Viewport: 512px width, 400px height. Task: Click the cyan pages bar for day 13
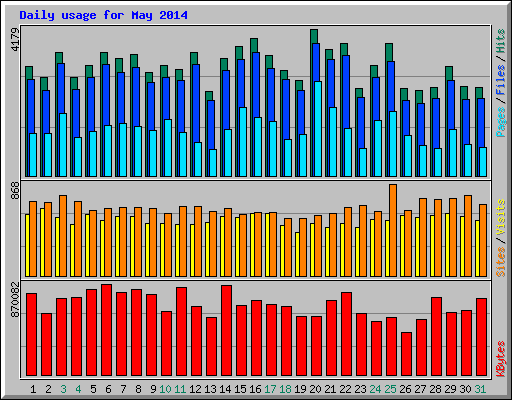(213, 163)
